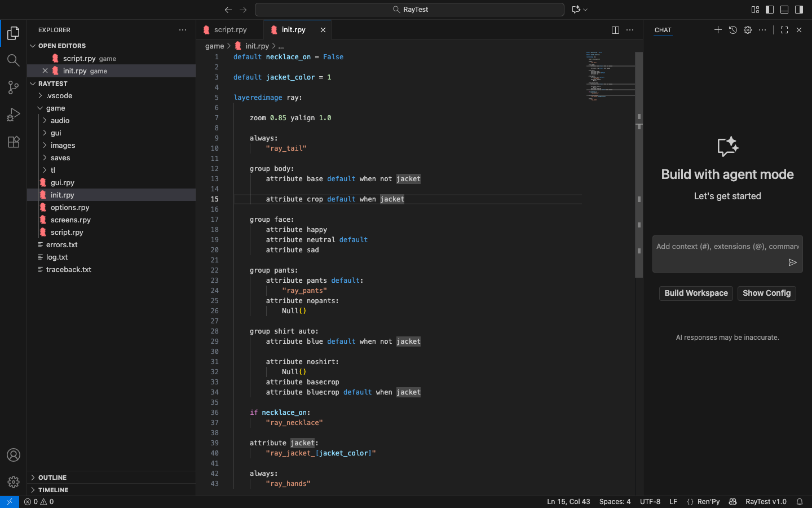This screenshot has width=812, height=508.
Task: Click the Show Config button
Action: [x=766, y=293]
